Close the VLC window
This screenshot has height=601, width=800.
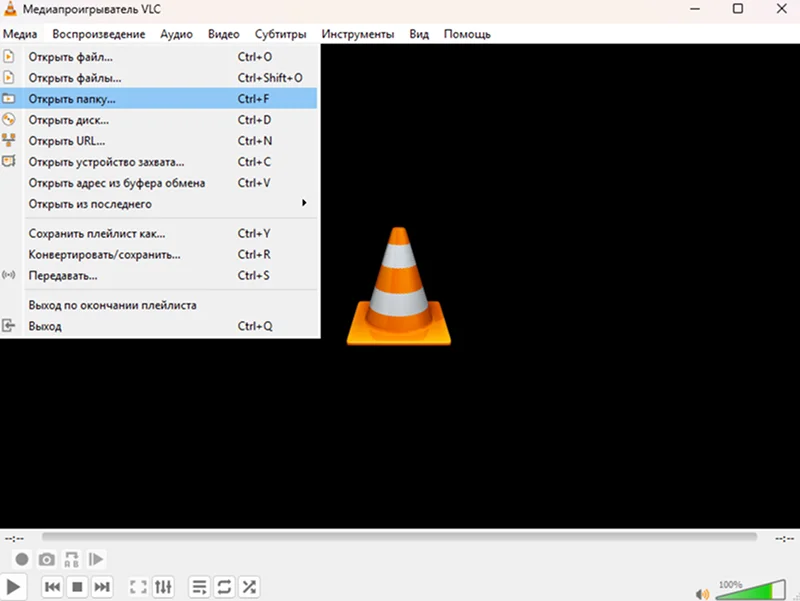pyautogui.click(x=782, y=9)
